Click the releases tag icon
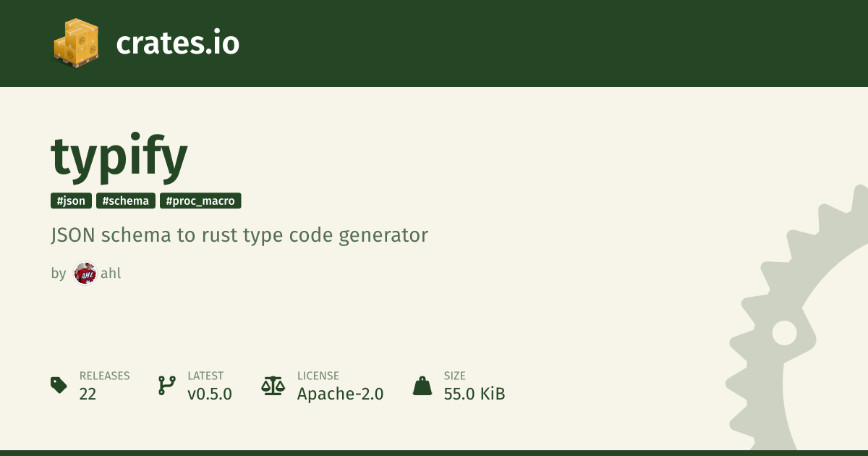The image size is (868, 456). 59,385
